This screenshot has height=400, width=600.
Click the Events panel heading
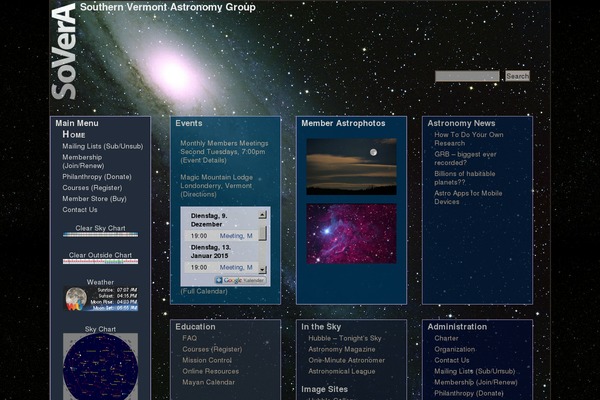point(189,123)
